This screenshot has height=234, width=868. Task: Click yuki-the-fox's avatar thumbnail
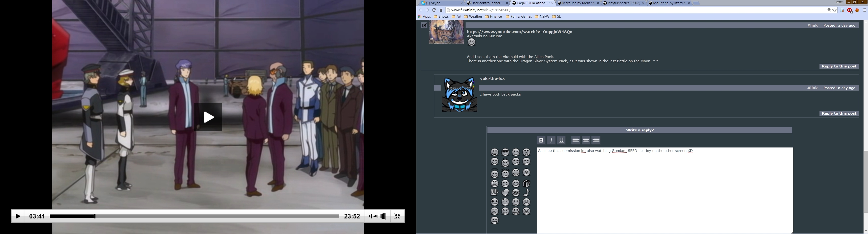point(460,95)
